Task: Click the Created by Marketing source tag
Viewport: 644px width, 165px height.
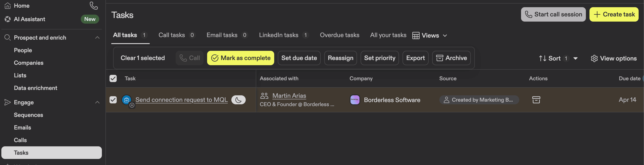Action: pos(479,100)
